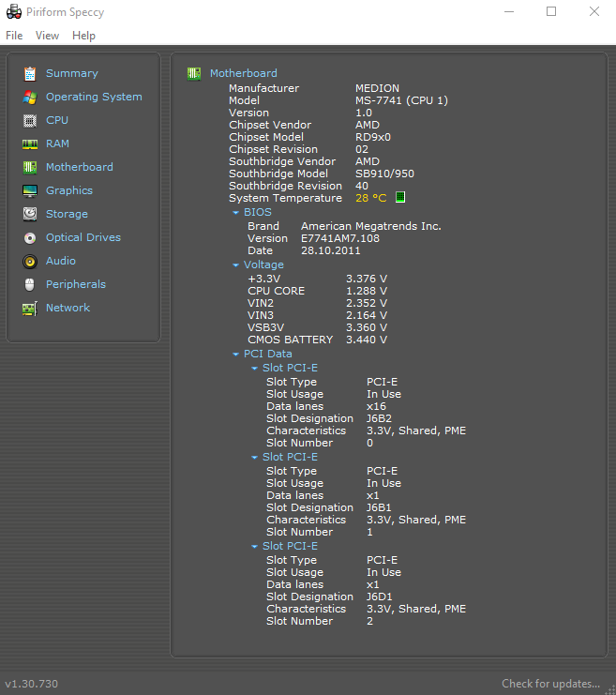Screen dimensions: 616x695
Task: Click the Audio speaker icon
Action: click(30, 262)
